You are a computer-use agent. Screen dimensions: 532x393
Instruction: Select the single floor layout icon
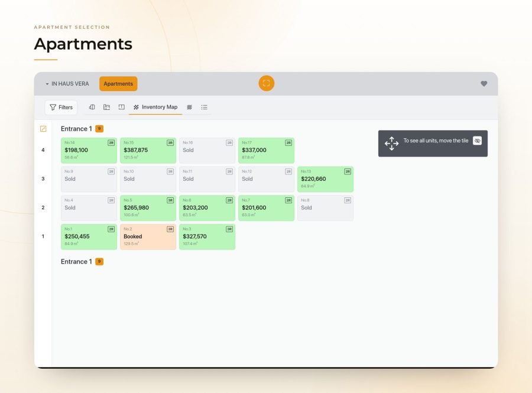(121, 107)
